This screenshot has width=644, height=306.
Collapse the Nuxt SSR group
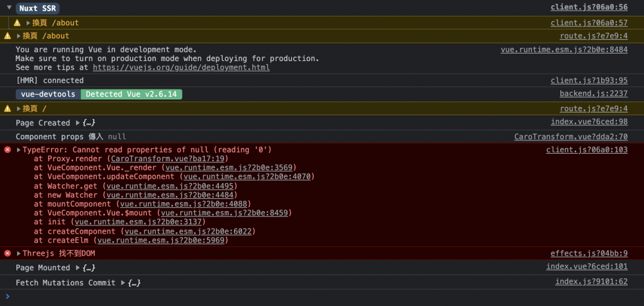pos(9,8)
